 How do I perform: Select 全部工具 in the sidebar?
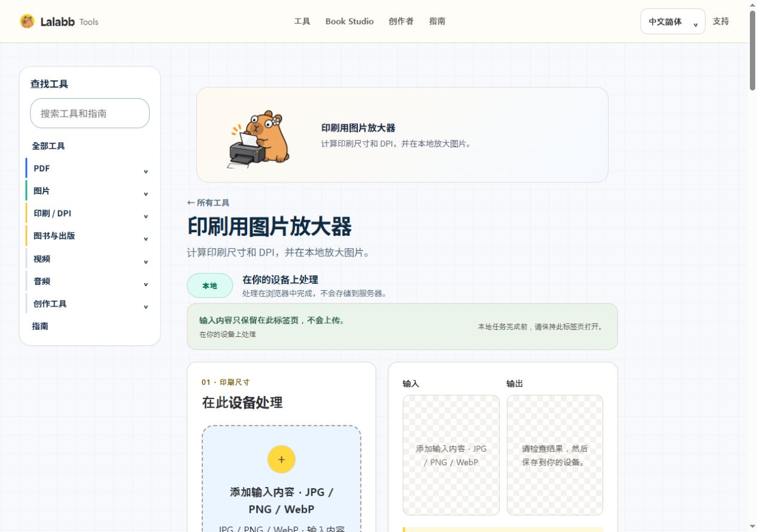click(48, 146)
